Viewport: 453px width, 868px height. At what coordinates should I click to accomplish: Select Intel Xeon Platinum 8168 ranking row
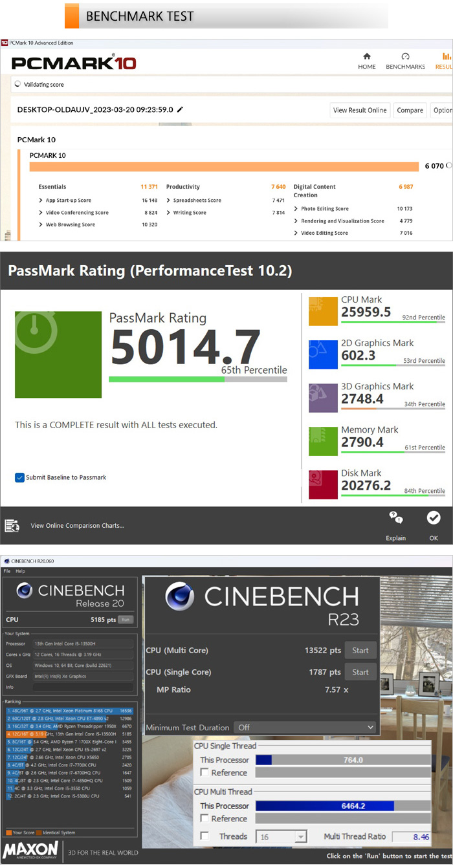[x=70, y=710]
